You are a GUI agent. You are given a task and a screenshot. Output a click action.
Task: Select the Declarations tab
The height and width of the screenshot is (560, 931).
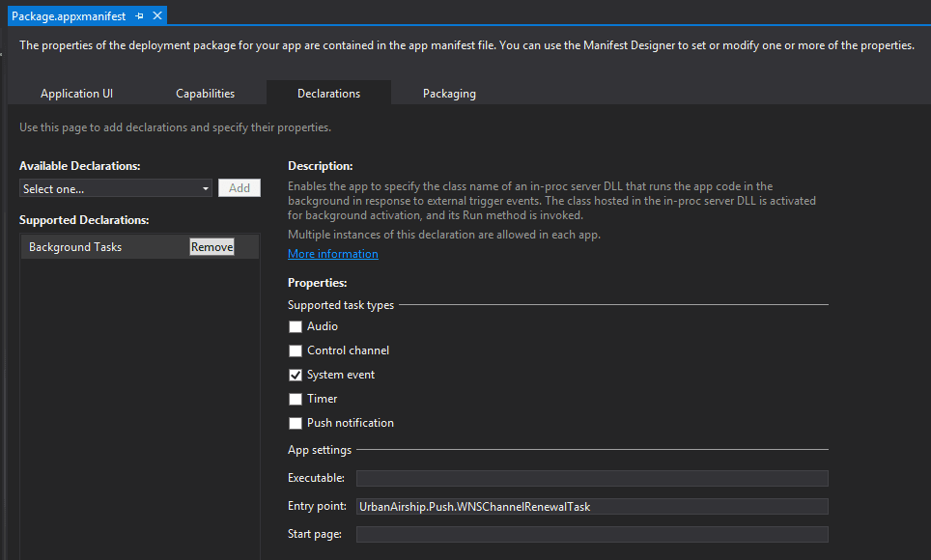[x=328, y=94]
